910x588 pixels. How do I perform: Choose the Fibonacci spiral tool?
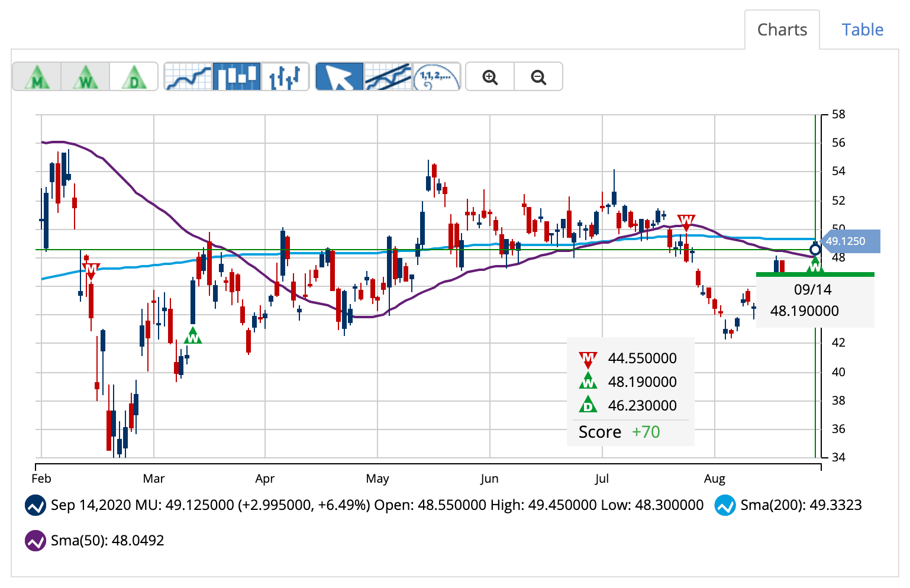pyautogui.click(x=437, y=76)
